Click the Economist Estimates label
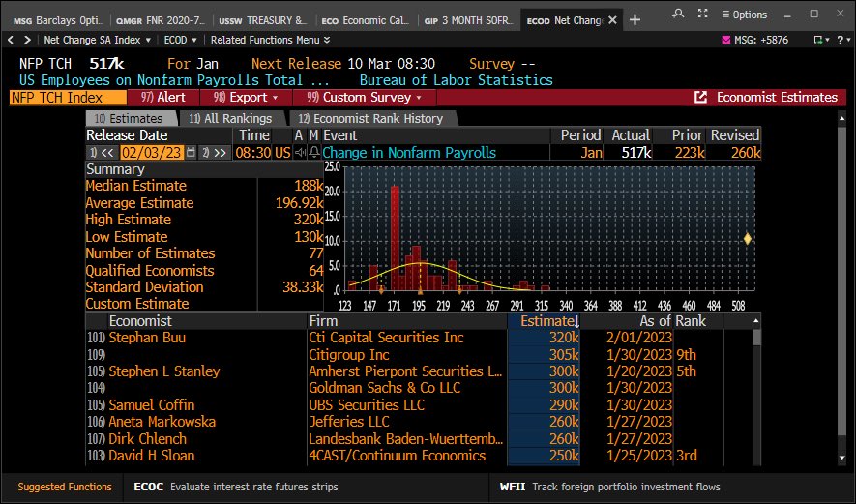Screen dimensions: 856x504 click(777, 97)
